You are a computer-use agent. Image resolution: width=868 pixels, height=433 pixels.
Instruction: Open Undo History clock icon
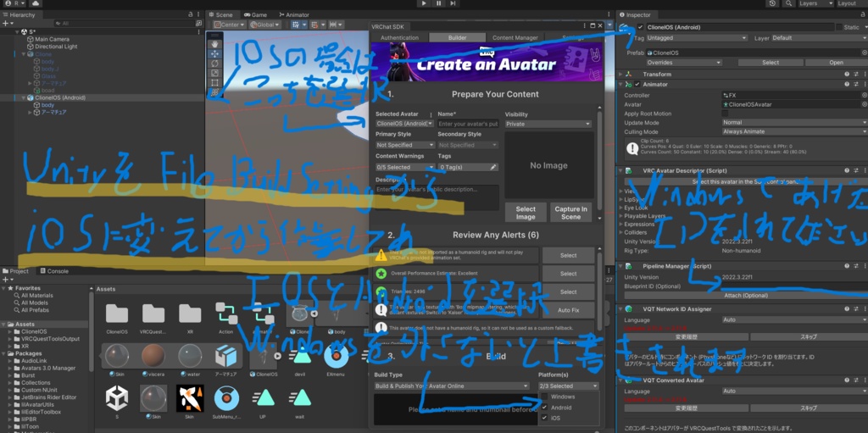click(x=773, y=3)
